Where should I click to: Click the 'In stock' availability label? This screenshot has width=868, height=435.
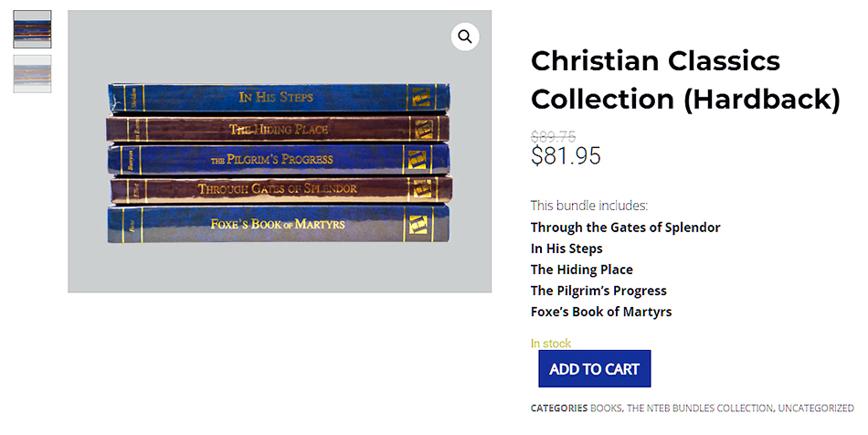coord(550,344)
